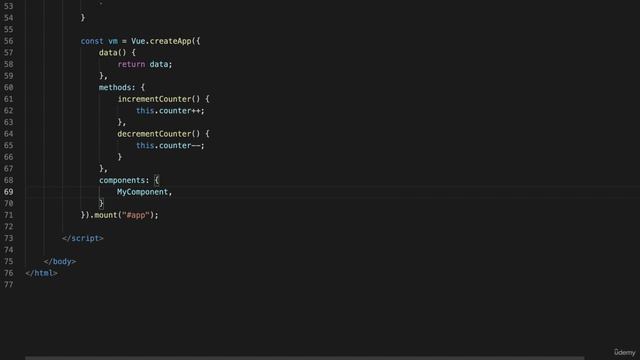640x360 pixels.
Task: Click the '},' text on line 67
Action: pyautogui.click(x=103, y=169)
